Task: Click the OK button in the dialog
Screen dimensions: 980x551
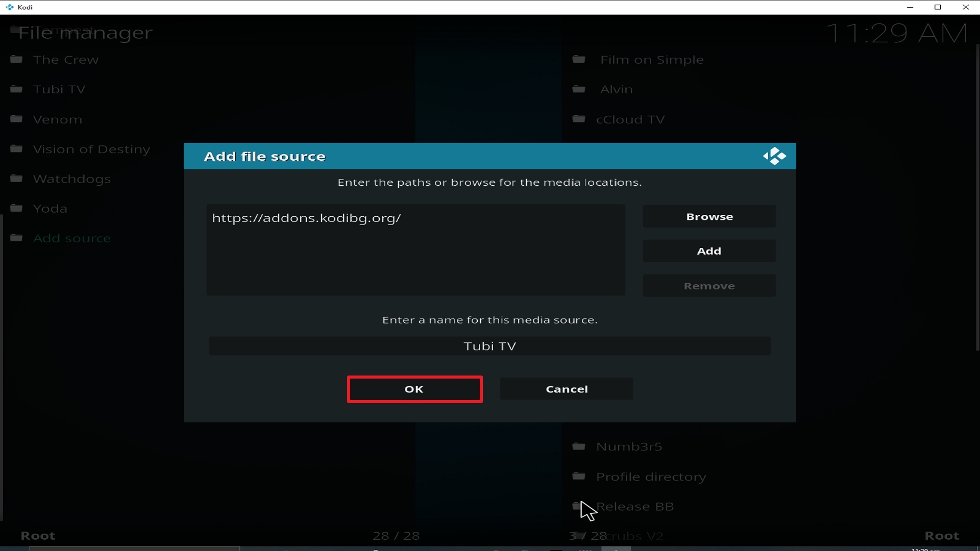Action: 414,389
